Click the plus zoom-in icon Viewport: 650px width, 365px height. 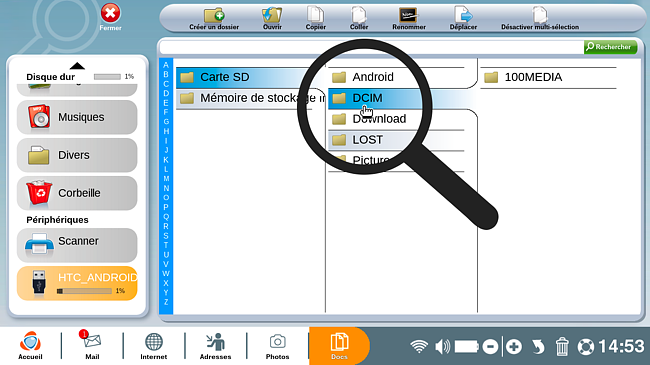(x=514, y=346)
